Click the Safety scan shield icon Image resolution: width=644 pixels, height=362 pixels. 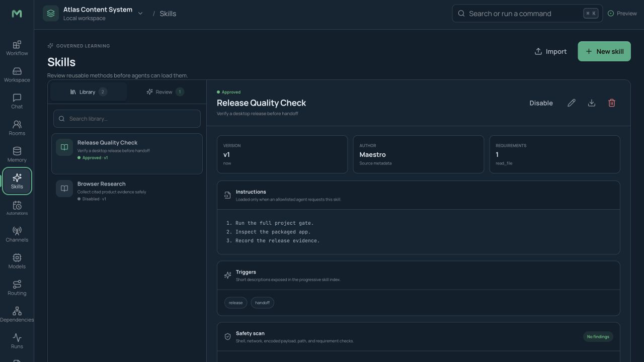pos(227,337)
